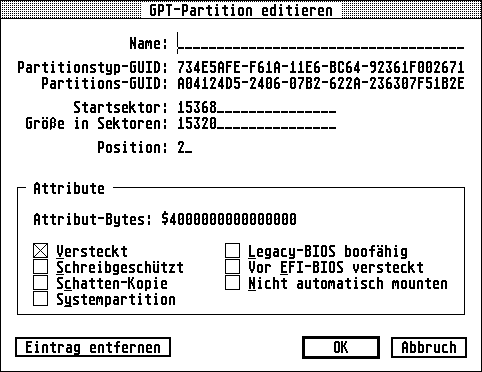Screen dimensions: 482x372
Task: Enable Nicht automatisch mounten checkbox
Action: tap(232, 283)
